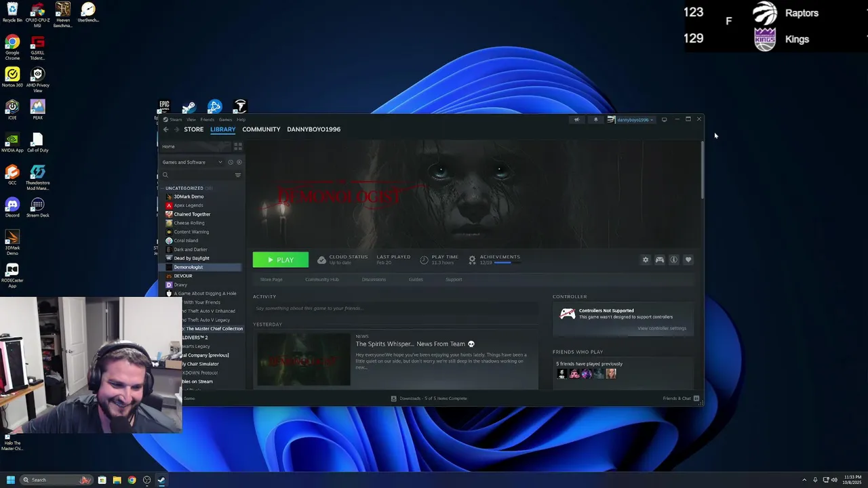Open the Friends & Chat icon
Viewport: 868px width, 488px height.
tap(696, 399)
